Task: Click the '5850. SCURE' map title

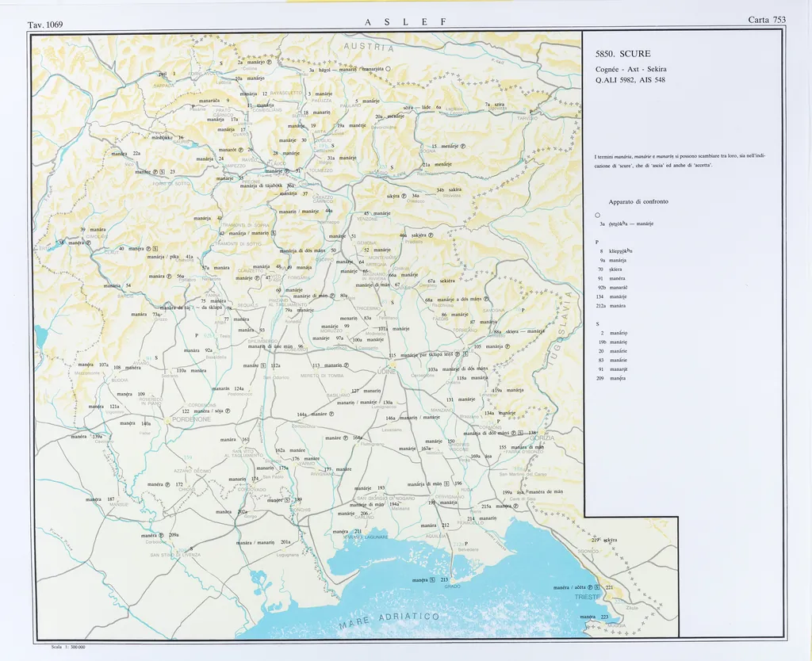Action: pos(622,54)
